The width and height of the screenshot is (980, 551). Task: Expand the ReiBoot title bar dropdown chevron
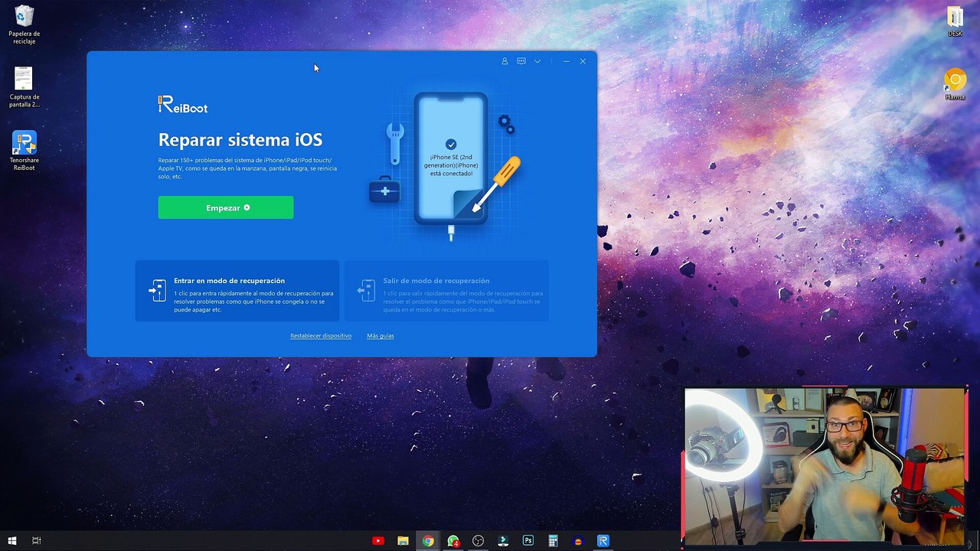(x=537, y=61)
